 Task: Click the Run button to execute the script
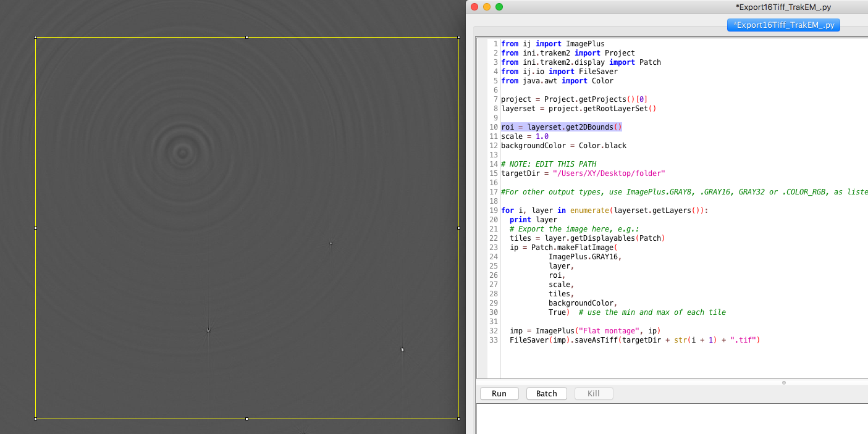click(499, 393)
